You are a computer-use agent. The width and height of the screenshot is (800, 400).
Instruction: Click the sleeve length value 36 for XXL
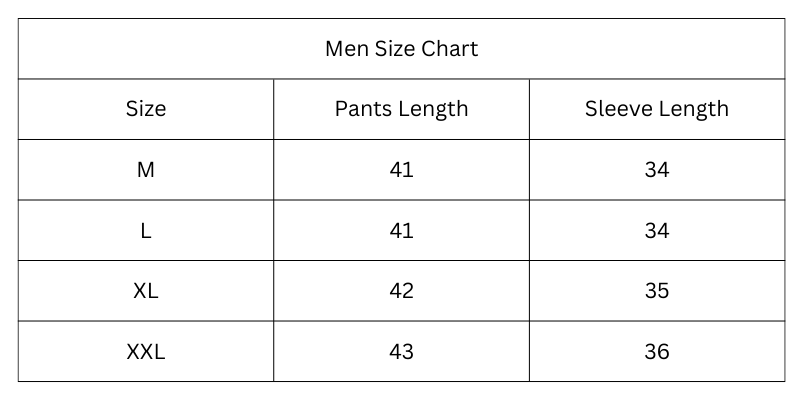[657, 352]
